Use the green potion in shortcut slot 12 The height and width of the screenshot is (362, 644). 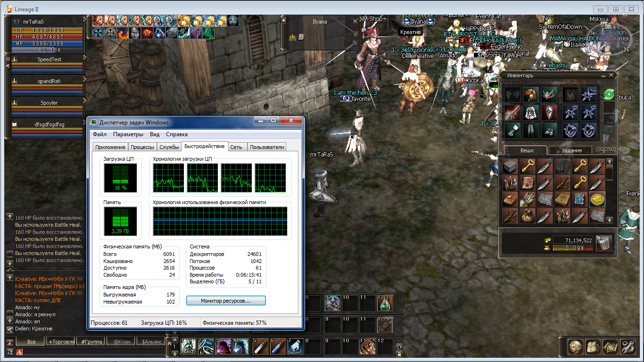pyautogui.click(x=385, y=304)
